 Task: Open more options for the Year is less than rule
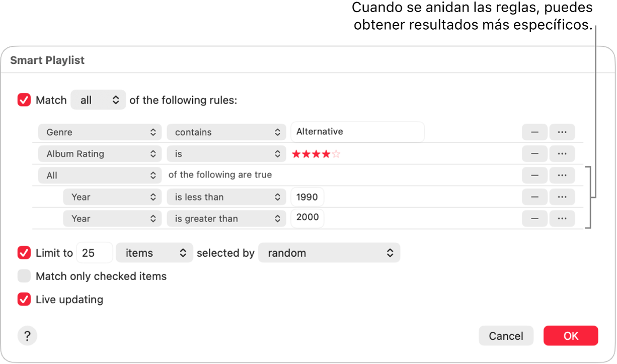[x=562, y=197]
